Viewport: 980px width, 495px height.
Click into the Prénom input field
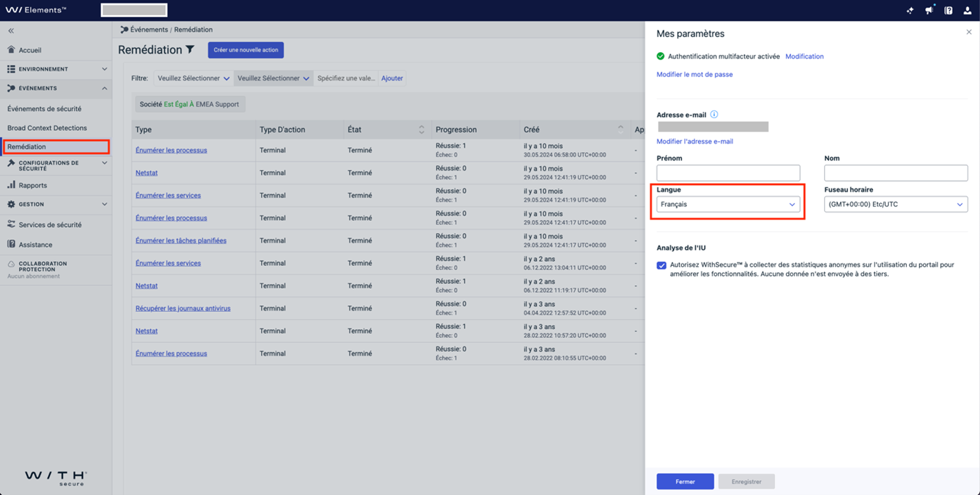(x=728, y=173)
